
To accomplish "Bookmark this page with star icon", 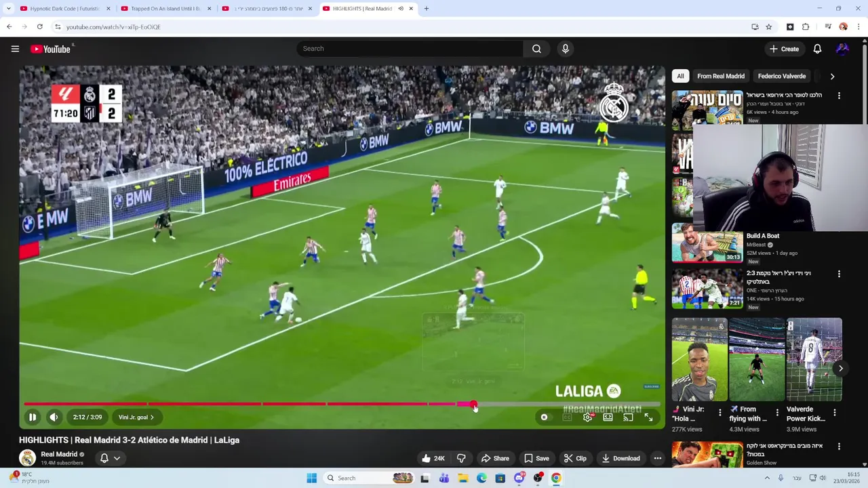I will [x=768, y=27].
